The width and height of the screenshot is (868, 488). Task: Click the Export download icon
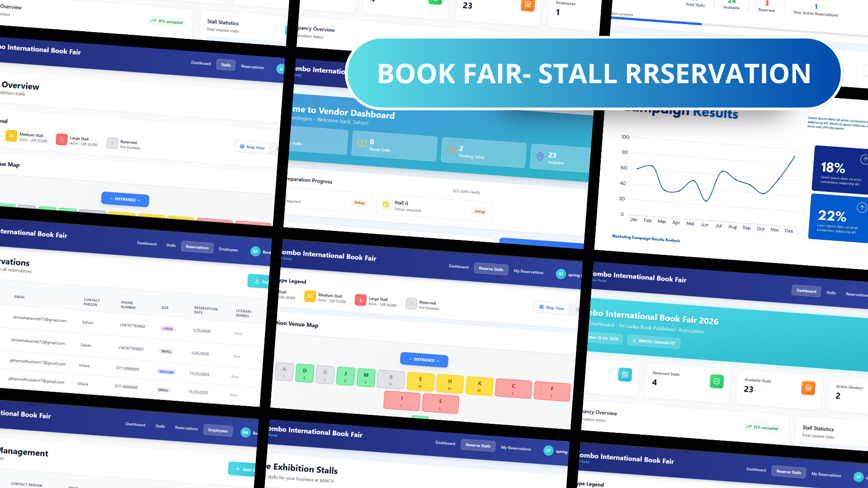coord(256,281)
